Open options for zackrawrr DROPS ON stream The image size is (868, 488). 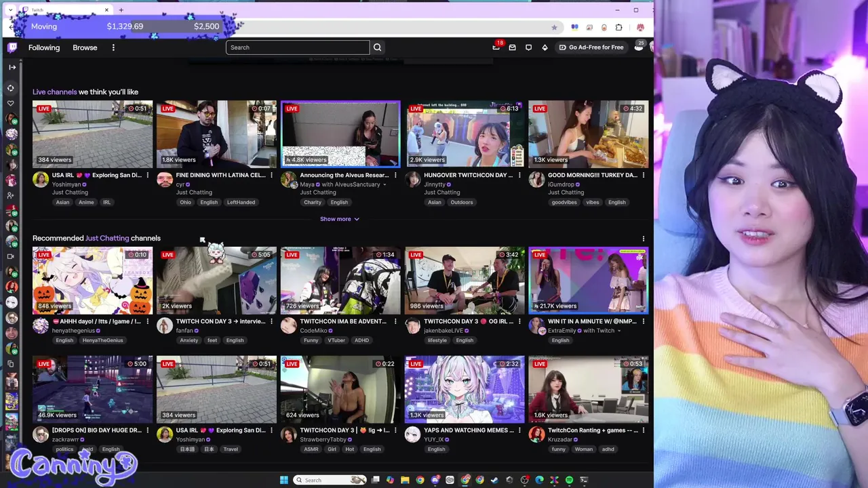[147, 430]
